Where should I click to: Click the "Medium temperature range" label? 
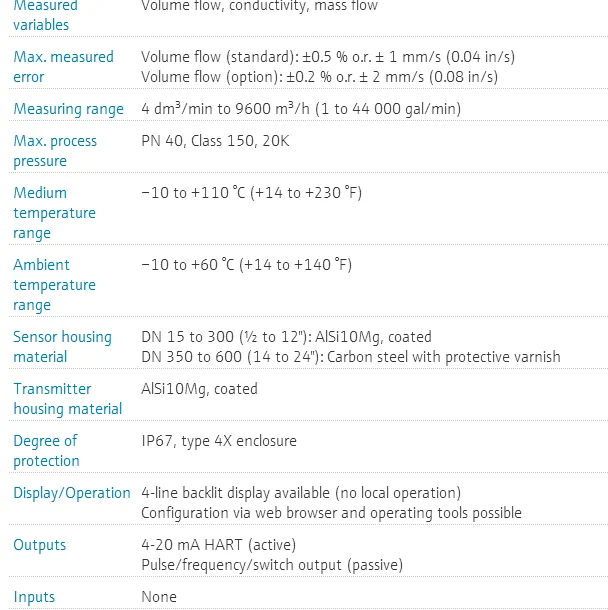tap(54, 213)
